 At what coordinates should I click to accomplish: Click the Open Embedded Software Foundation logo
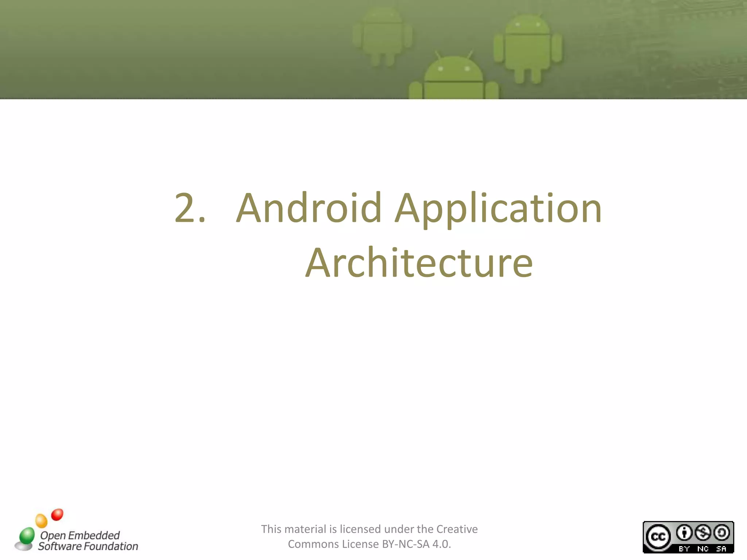point(76,530)
